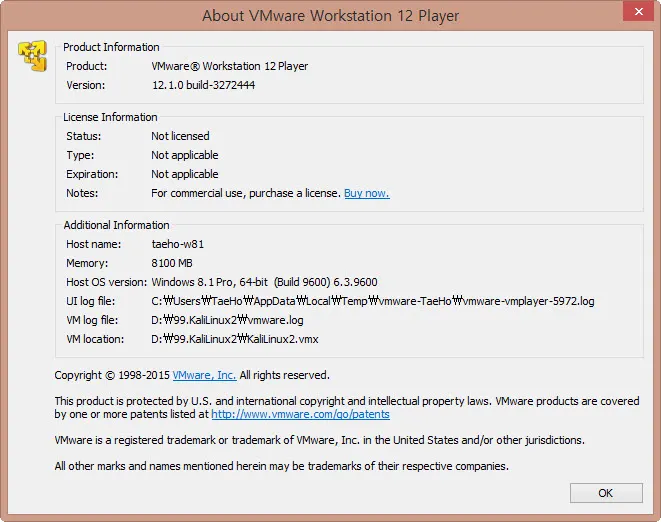Open the vmware.com/go/patents link
Screen dimensions: 661x522
click(x=300, y=414)
